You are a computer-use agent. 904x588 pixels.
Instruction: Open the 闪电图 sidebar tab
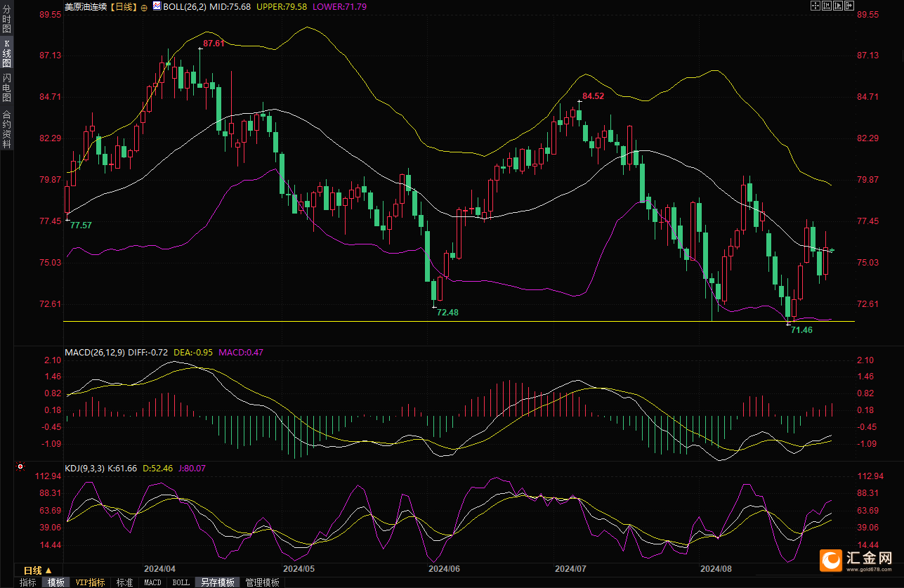point(6,88)
